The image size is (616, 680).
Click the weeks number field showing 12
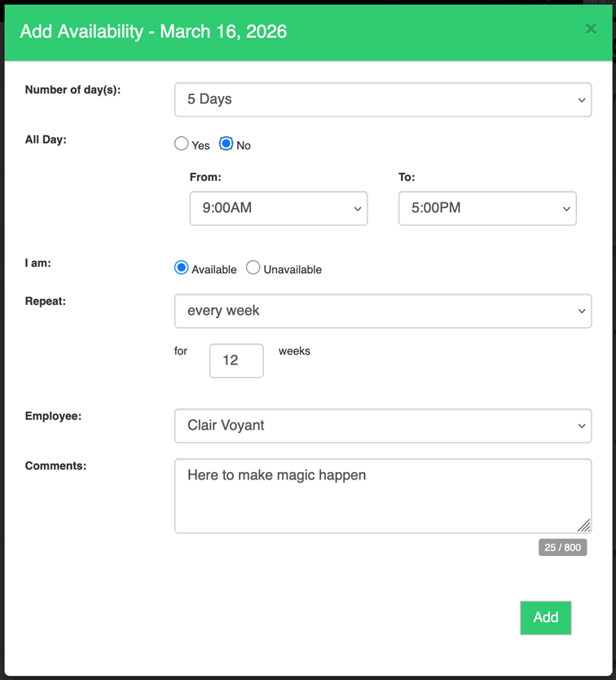[x=235, y=360]
